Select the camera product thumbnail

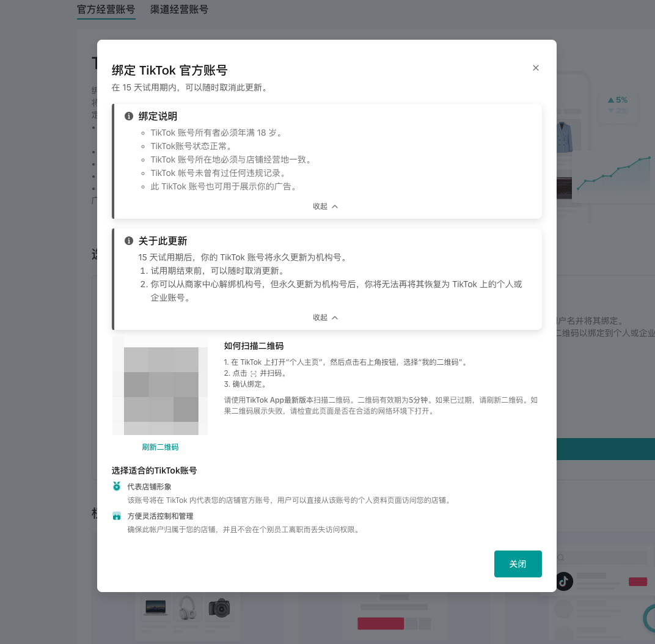pos(219,607)
